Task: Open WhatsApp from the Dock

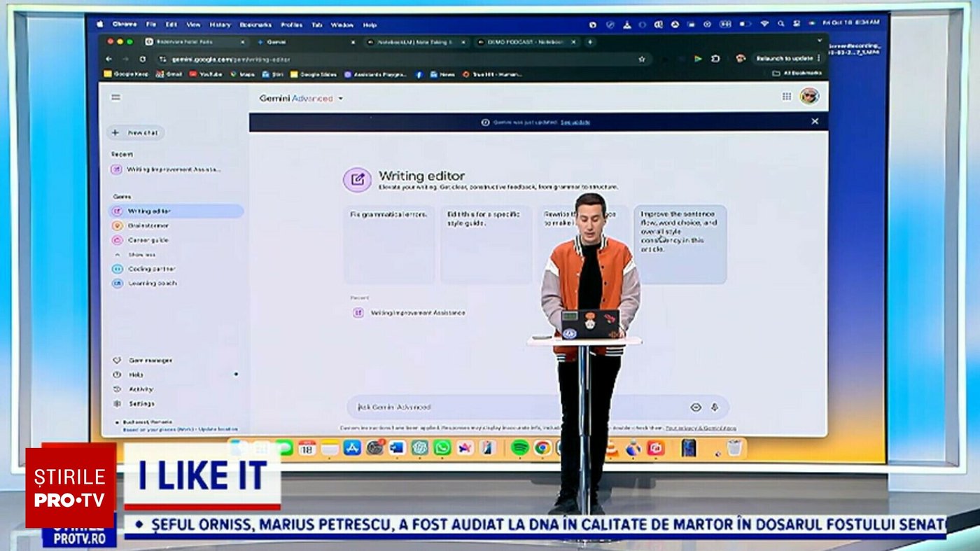Action: click(x=442, y=447)
